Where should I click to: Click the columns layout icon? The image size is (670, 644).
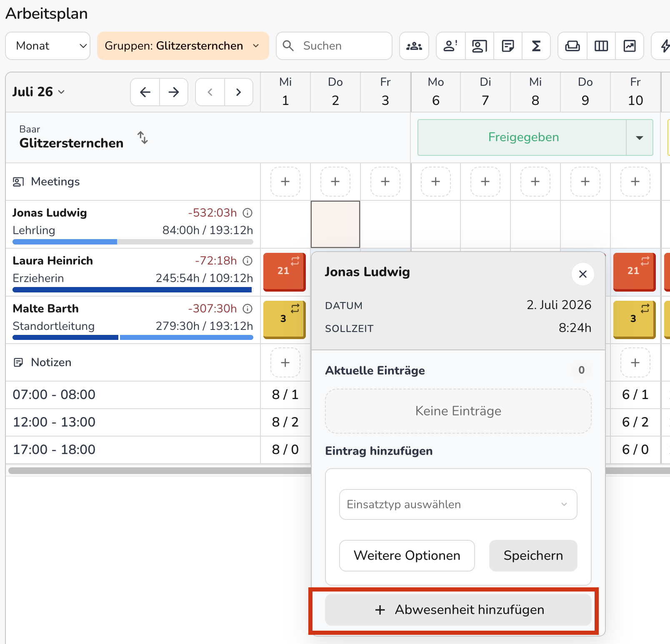pyautogui.click(x=601, y=46)
